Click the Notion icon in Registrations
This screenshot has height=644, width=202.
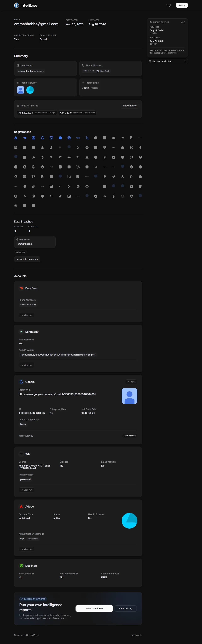(69, 177)
